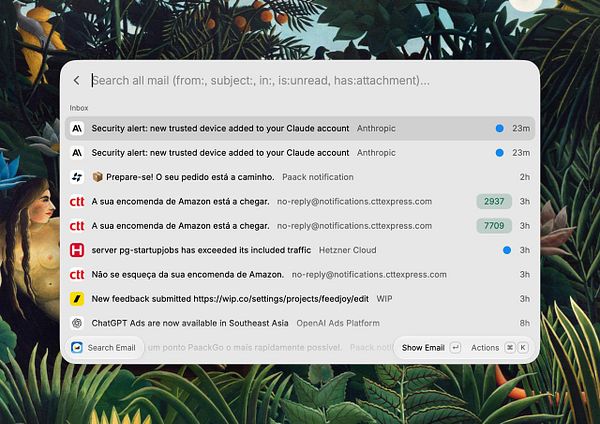Click Anthropic logo on the highlighted security alert
The width and height of the screenshot is (600, 424).
click(x=77, y=129)
